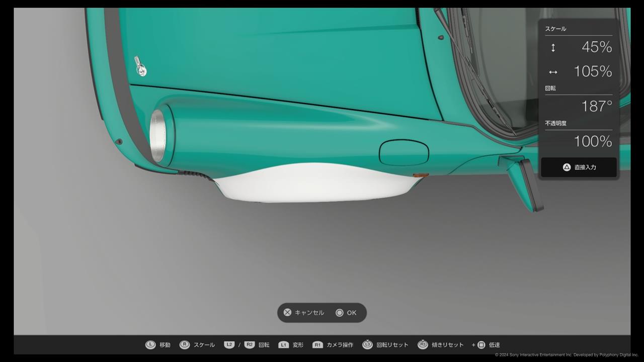Click the R1 camera control icon
Screen dimensions: 644x362
coord(317,345)
